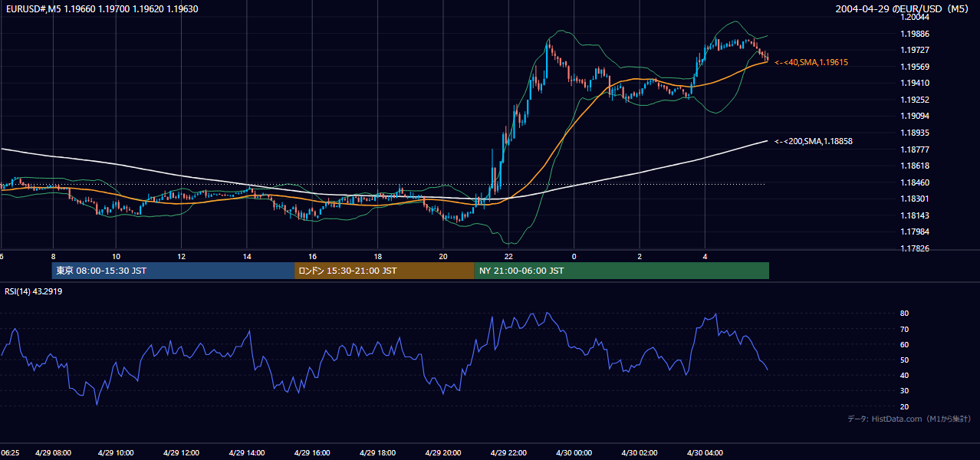Select the 40 SMA 1.19615 label
Image resolution: width=980 pixels, height=460 pixels.
(x=811, y=62)
